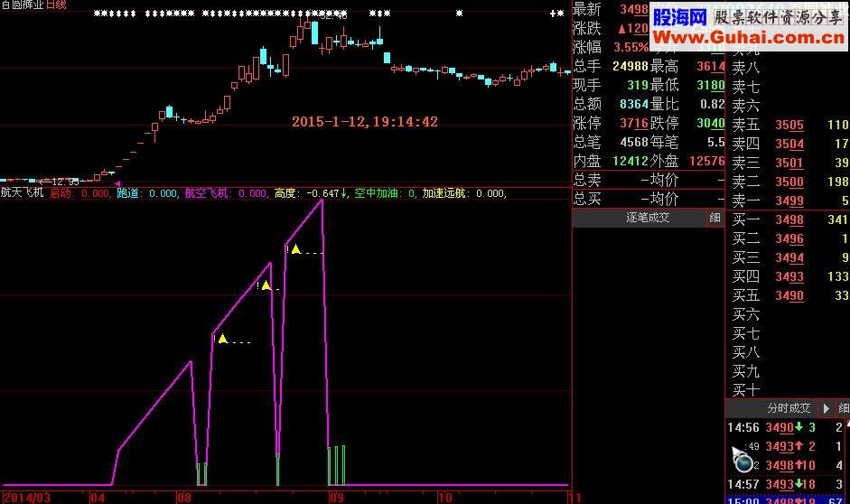Click the 日线 period label
The image size is (850, 504).
pyautogui.click(x=56, y=5)
